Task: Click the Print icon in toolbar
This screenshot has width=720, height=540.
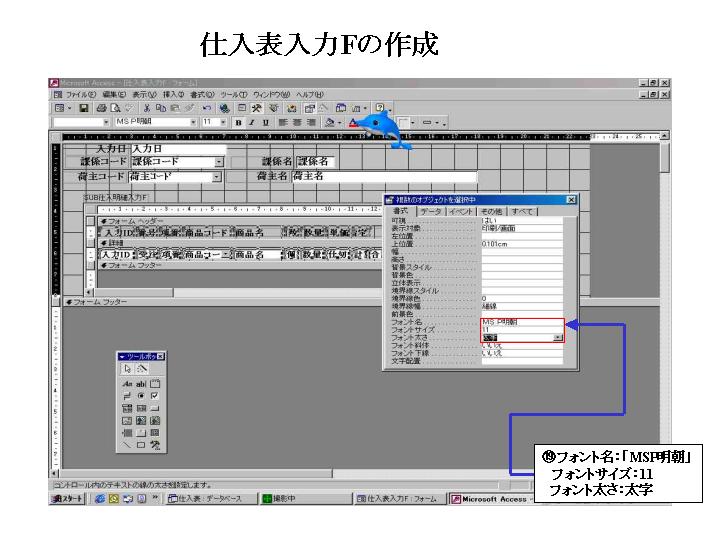Action: (x=101, y=108)
